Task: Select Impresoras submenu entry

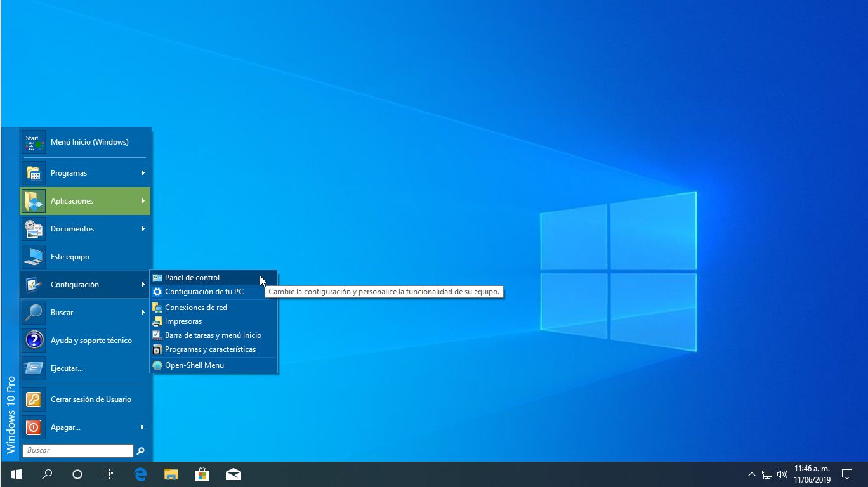Action: pos(214,321)
